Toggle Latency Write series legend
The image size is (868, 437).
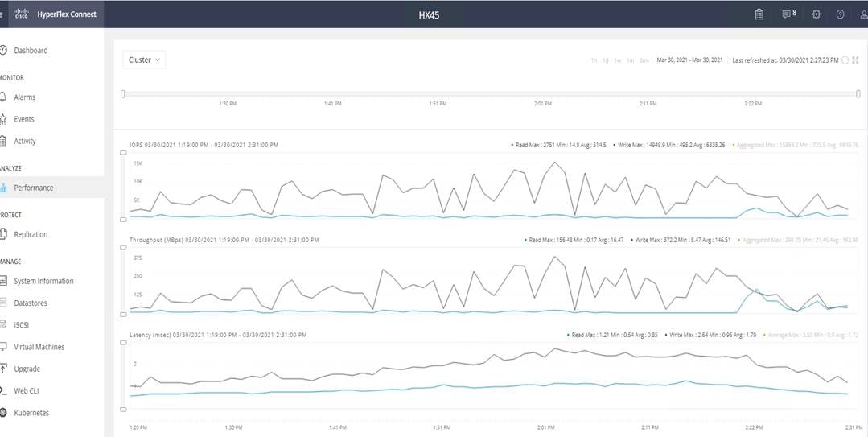[x=710, y=335]
